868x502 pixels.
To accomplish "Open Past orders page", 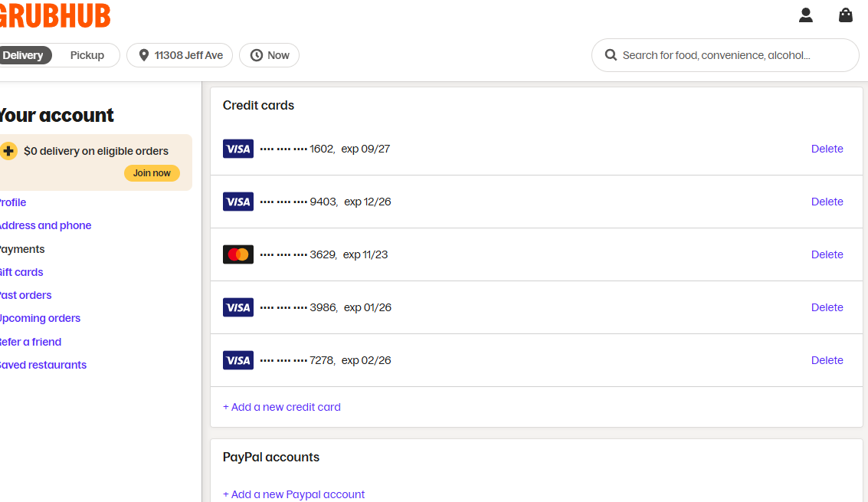I will pos(25,295).
